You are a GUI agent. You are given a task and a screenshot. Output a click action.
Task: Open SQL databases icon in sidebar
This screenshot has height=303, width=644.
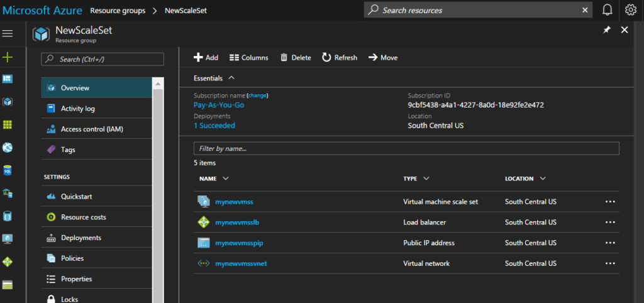pyautogui.click(x=8, y=170)
